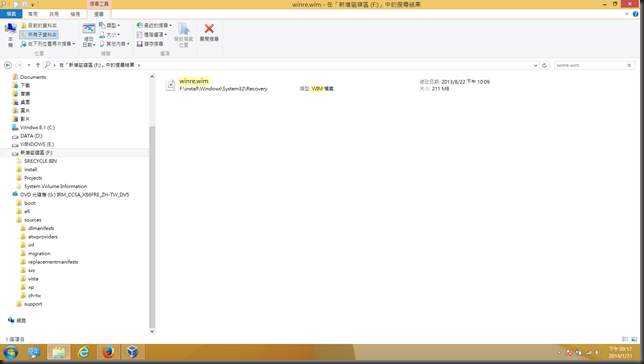644x364 pixels.
Task: Select the Search (搜尋) ribbon tab
Action: [99, 14]
